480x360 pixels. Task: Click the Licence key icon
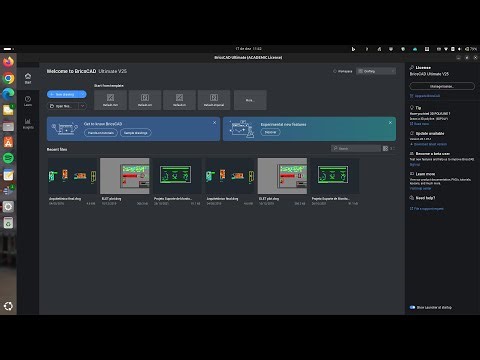click(x=412, y=67)
